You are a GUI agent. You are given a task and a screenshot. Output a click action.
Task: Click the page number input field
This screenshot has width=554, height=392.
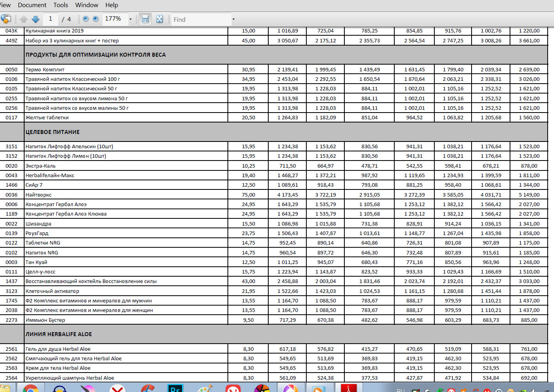point(50,19)
